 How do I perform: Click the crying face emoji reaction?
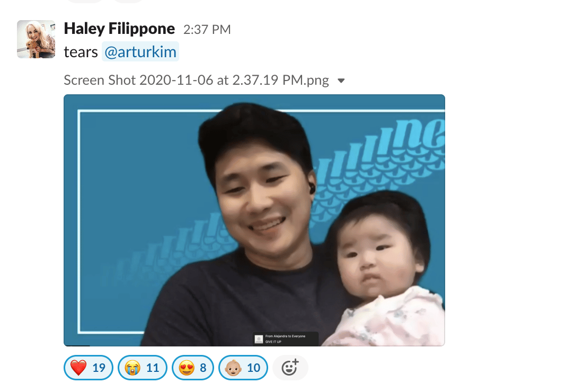132,368
